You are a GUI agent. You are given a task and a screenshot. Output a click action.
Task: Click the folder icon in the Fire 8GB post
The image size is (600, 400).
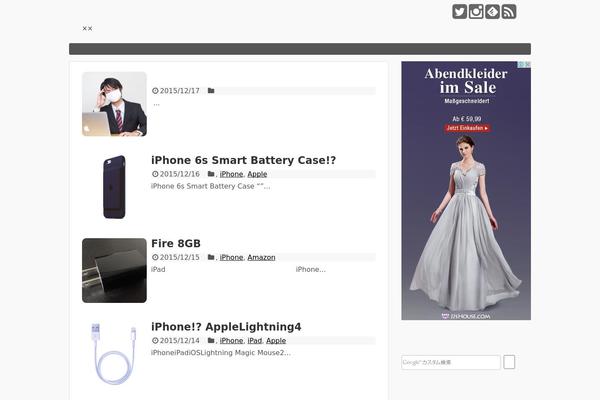pos(211,257)
